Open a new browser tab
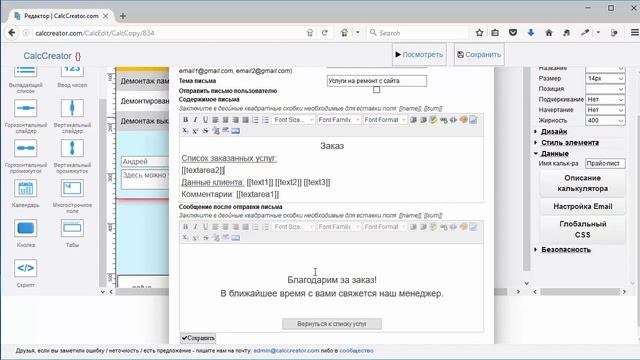Screen dimensions: 640x360 point(123,16)
